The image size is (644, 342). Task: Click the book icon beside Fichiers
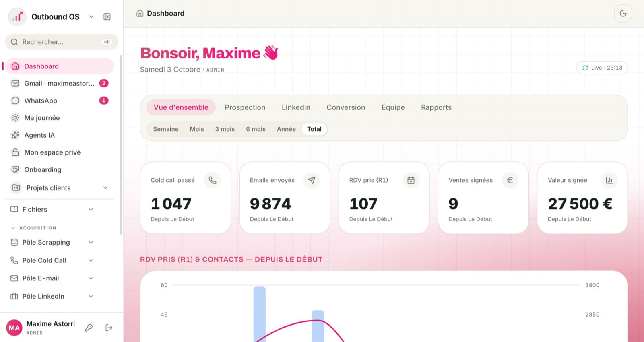pyautogui.click(x=14, y=210)
